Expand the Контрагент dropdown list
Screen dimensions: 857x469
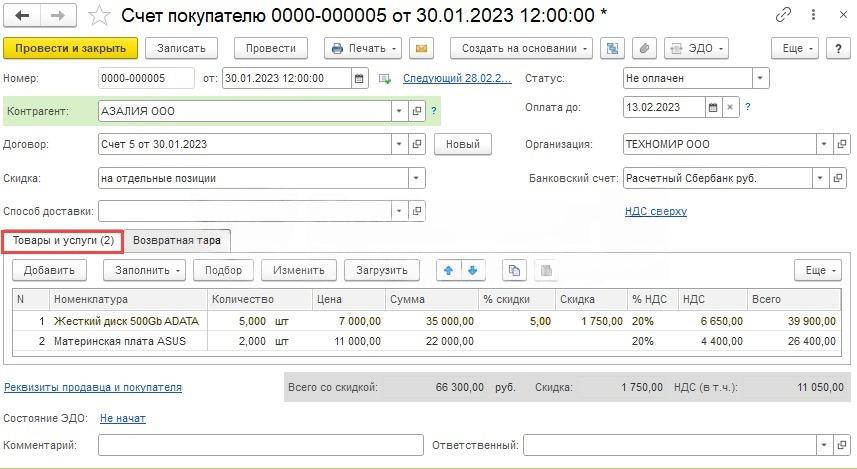click(400, 111)
